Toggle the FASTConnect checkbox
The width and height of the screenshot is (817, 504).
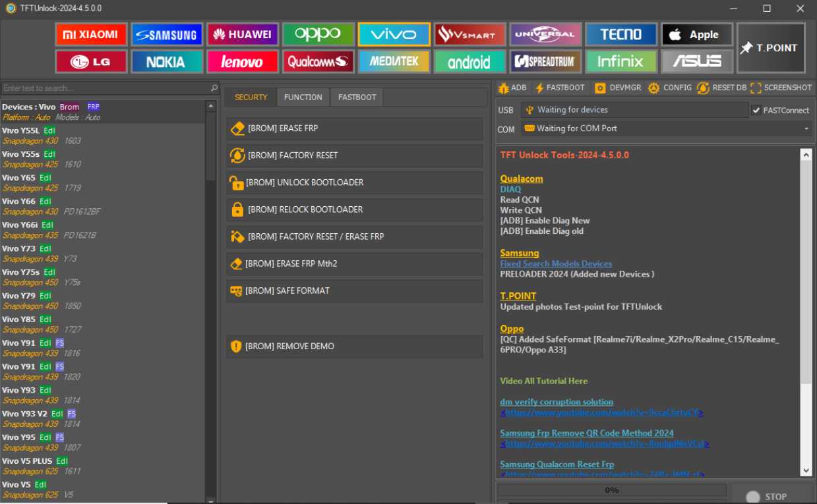(760, 110)
